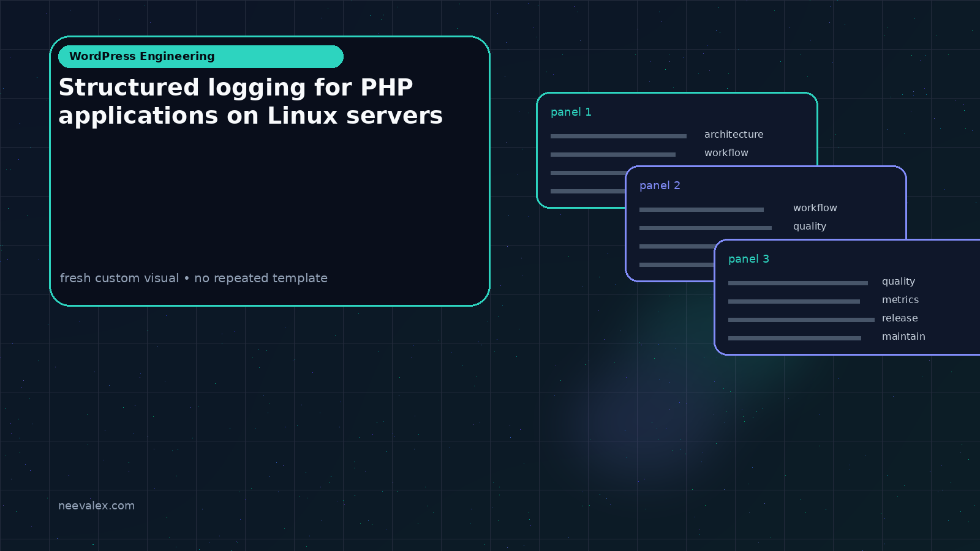Viewport: 980px width, 551px height.
Task: Select 'quality' in panel 2
Action: coord(810,227)
